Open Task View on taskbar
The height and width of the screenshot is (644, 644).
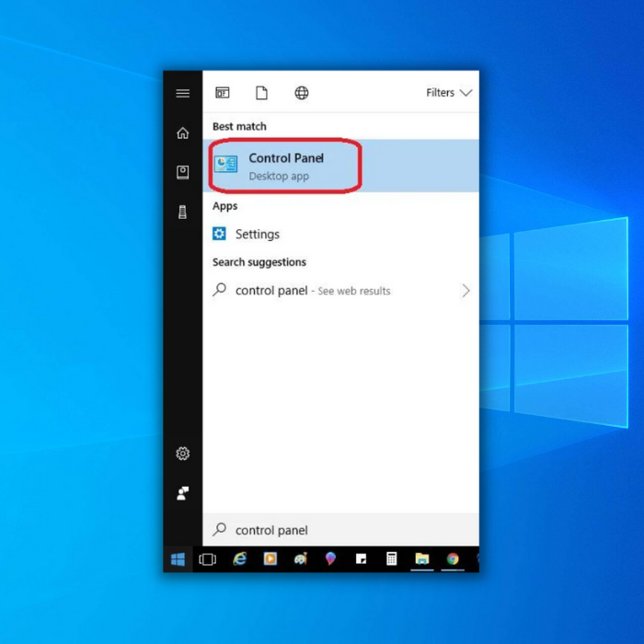207,559
